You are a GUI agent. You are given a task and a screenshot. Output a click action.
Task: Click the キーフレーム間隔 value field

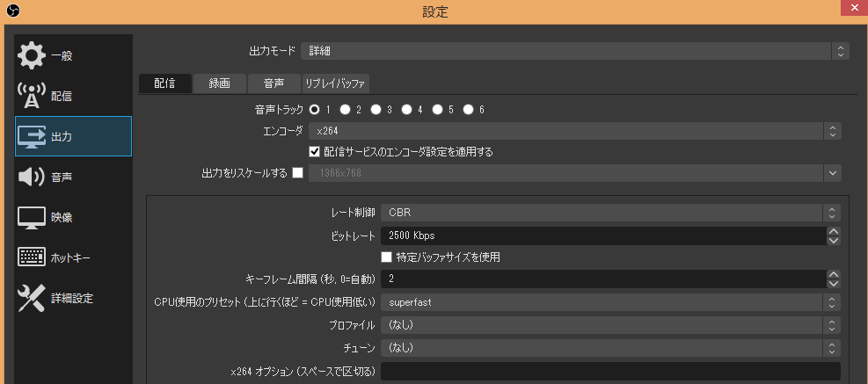(x=603, y=279)
